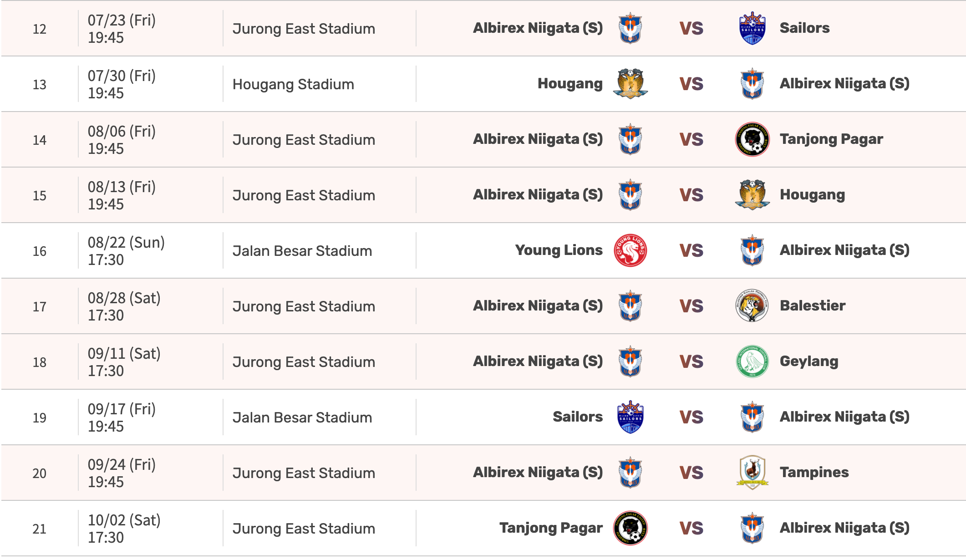Click the Sailors crest in match 19

click(x=630, y=417)
